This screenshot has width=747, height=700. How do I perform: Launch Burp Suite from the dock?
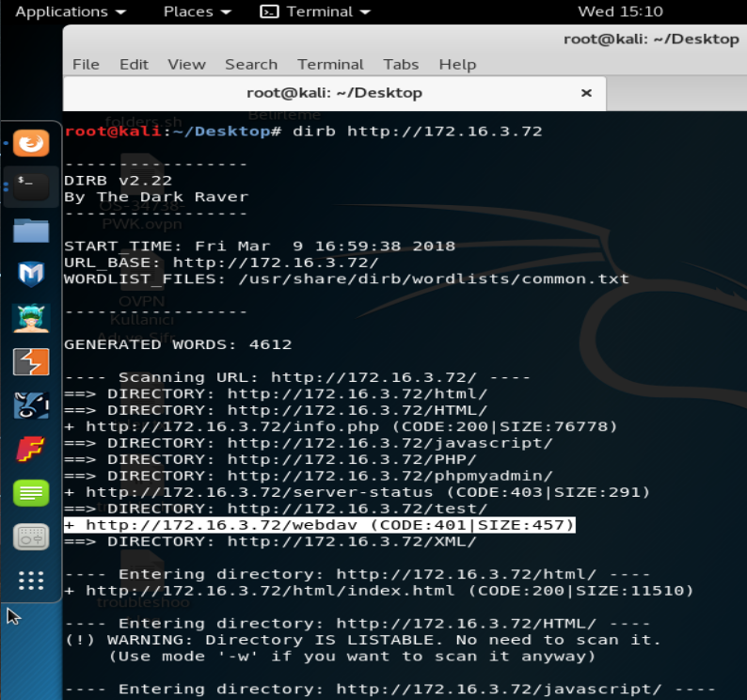(31, 361)
